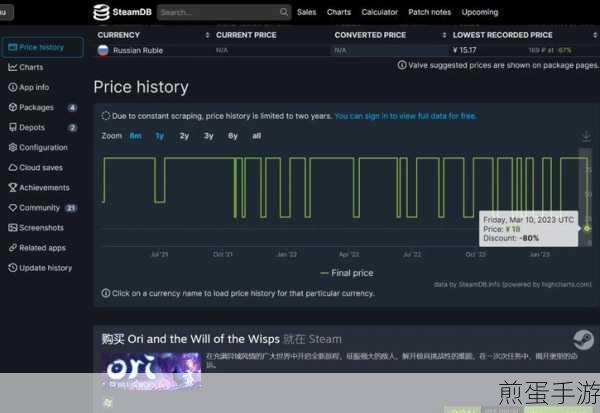
Task: Open Patch notes in top navigation
Action: 429,12
